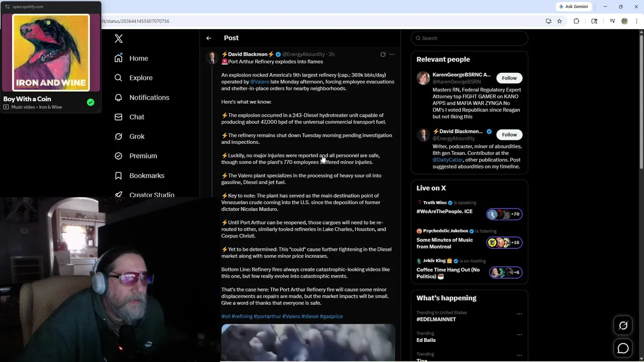Viewport: 644px width, 362px height.
Task: Click the install app icon in address bar
Action: [548, 21]
